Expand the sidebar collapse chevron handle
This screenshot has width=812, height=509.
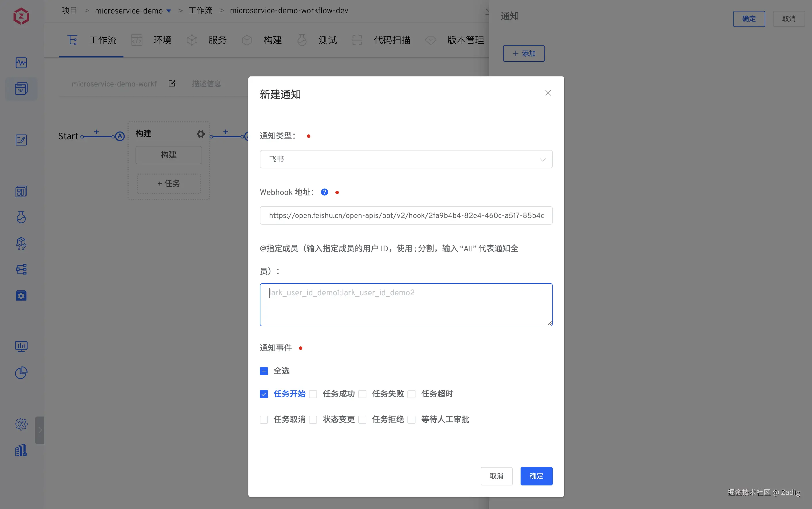(40, 430)
